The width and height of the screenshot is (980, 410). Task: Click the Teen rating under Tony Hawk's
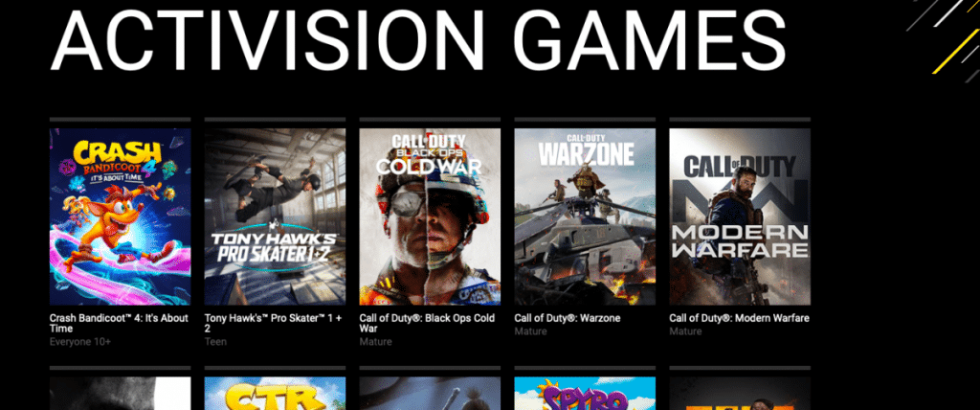pyautogui.click(x=215, y=342)
